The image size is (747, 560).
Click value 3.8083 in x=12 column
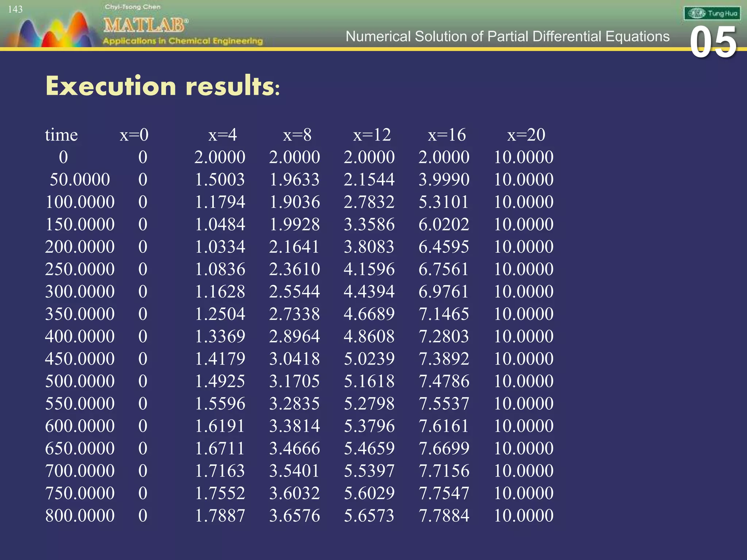[x=369, y=247]
